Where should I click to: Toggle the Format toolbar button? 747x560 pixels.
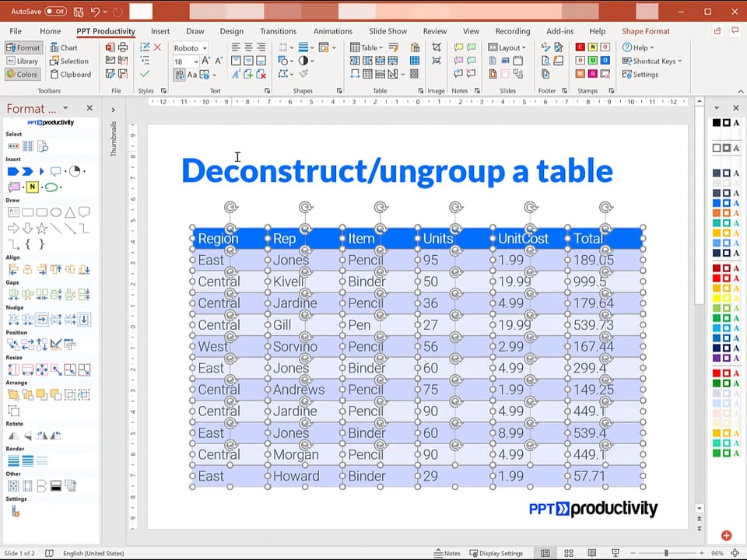tap(23, 47)
